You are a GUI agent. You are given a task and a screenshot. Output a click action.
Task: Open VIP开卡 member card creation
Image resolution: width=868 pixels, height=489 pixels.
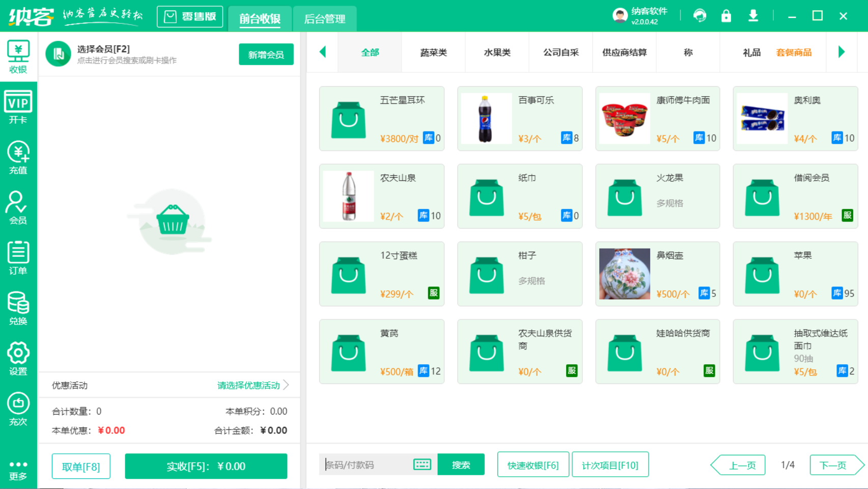18,106
